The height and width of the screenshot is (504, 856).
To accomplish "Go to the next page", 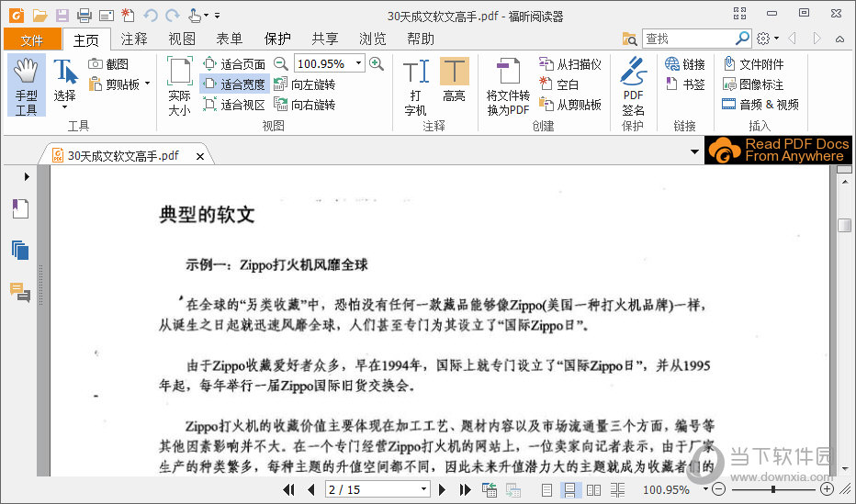I will coord(442,490).
